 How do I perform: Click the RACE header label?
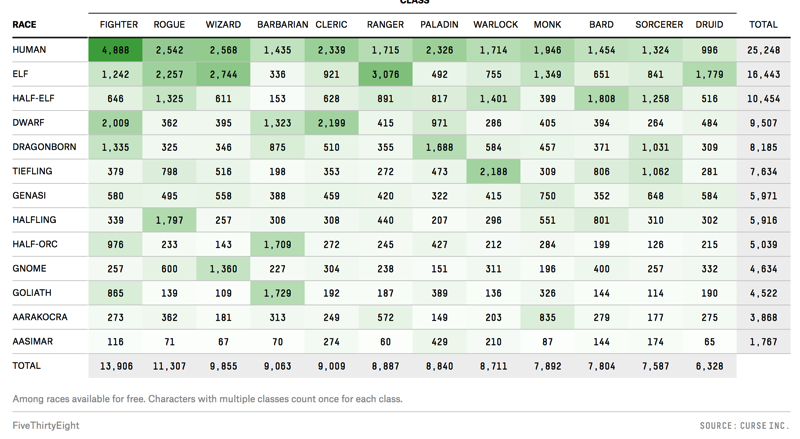coord(24,24)
